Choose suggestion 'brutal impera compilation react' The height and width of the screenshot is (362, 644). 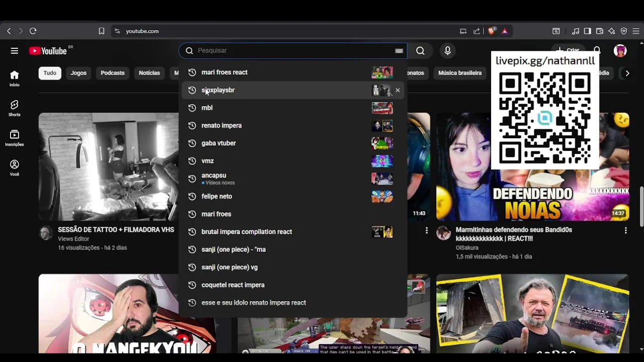click(292, 232)
